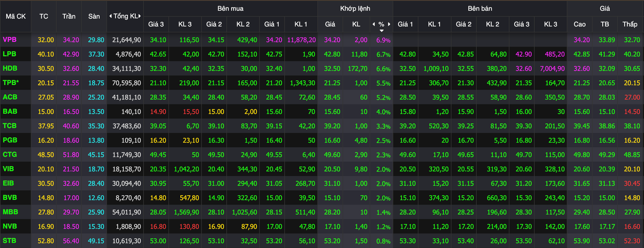Click sort indicator triangle under % header
Screen dimensions: 644x248
click(381, 31)
